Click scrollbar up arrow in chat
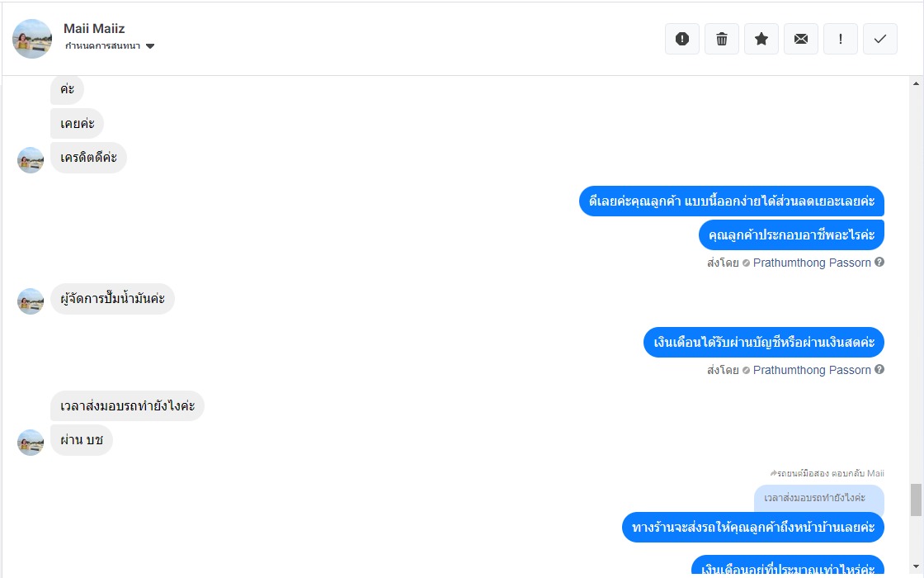 [x=916, y=83]
